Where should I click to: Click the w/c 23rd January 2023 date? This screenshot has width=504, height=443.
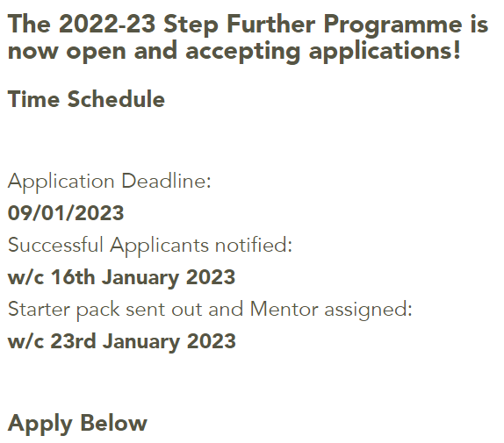coord(121,341)
